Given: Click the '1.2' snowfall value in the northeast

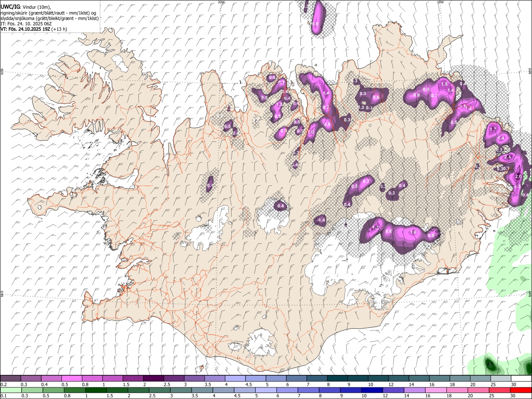Looking at the screenshot, I should pyautogui.click(x=469, y=108).
